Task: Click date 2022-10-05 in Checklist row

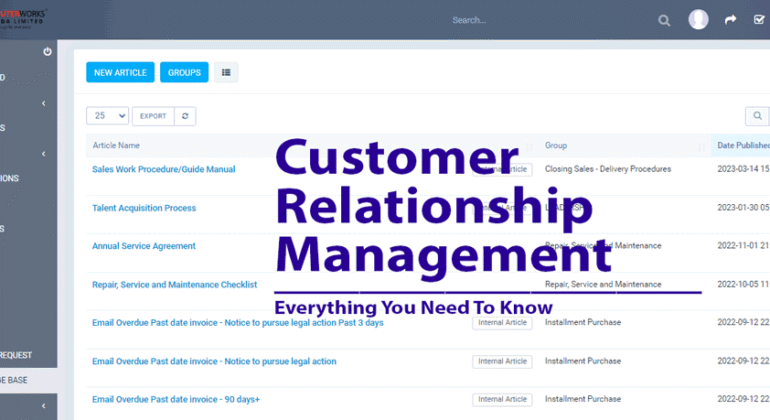Action: [x=743, y=284]
